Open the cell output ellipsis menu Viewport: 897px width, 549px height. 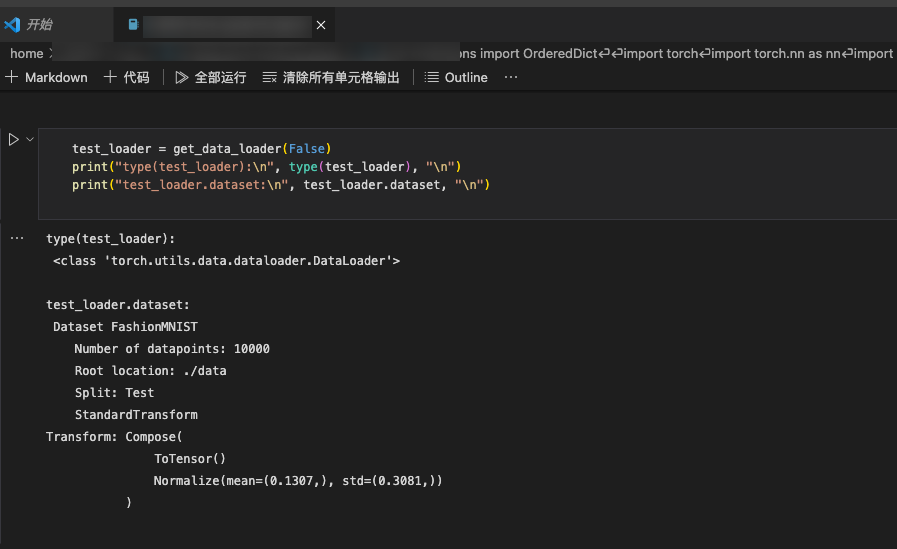16,238
